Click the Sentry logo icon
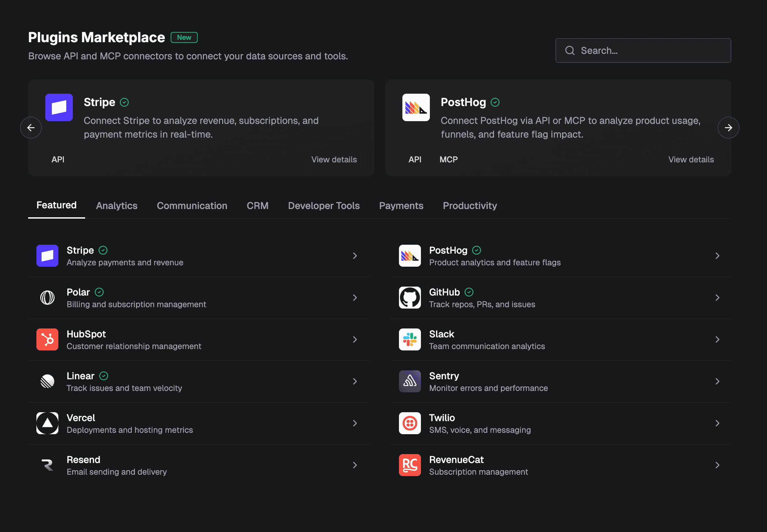The image size is (767, 532). tap(410, 381)
